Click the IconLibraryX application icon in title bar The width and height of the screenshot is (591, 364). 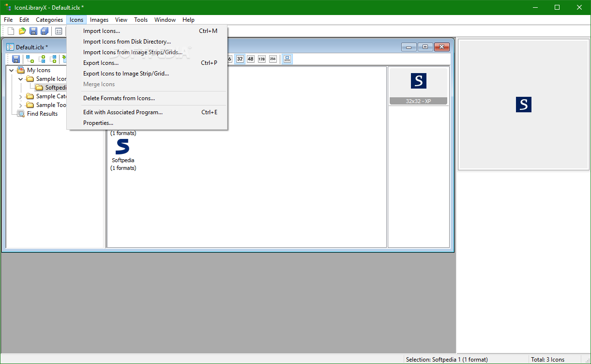tap(7, 7)
